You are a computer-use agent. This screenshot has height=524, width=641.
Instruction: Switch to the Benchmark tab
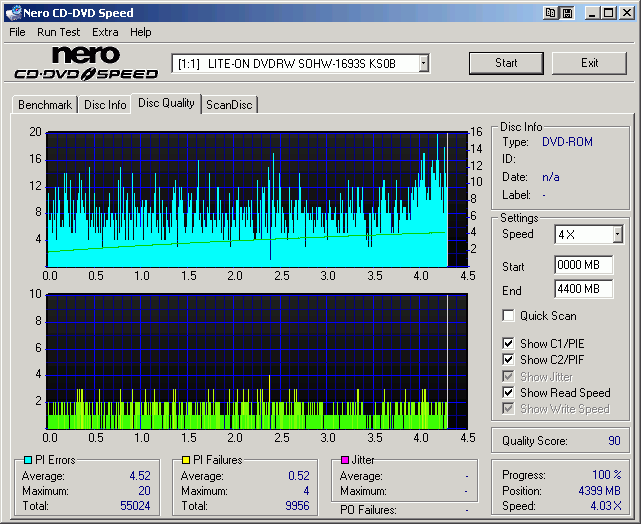(45, 105)
